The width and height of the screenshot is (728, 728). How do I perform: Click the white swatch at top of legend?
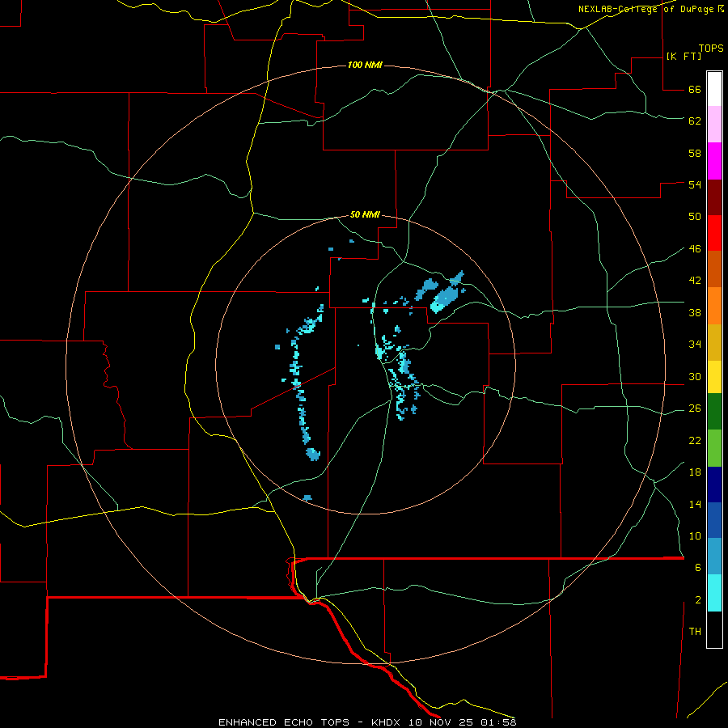(x=714, y=89)
